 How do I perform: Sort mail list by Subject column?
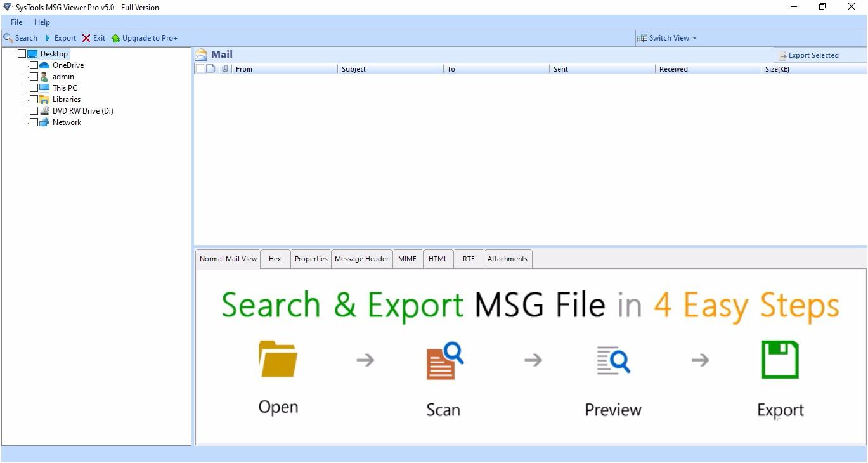(391, 69)
